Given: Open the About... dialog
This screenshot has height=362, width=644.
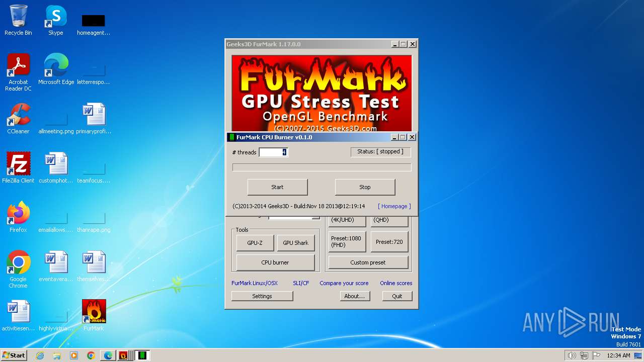Looking at the screenshot, I should point(354,296).
